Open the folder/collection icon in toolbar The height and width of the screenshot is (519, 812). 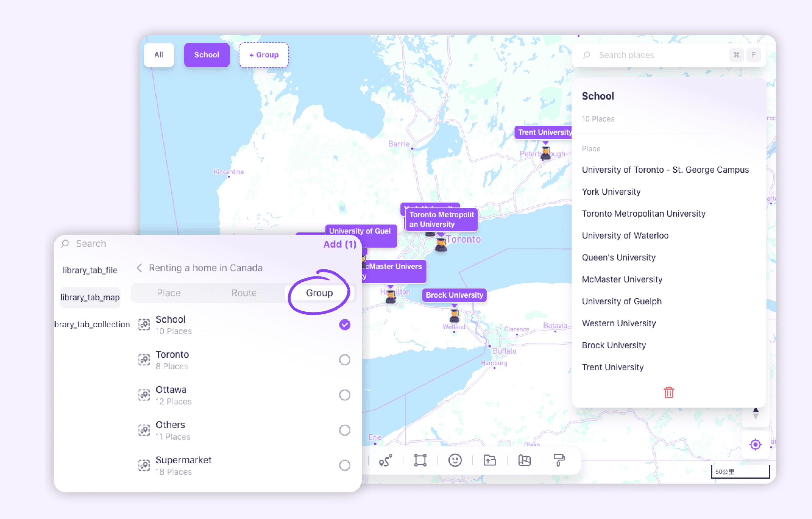pos(490,461)
